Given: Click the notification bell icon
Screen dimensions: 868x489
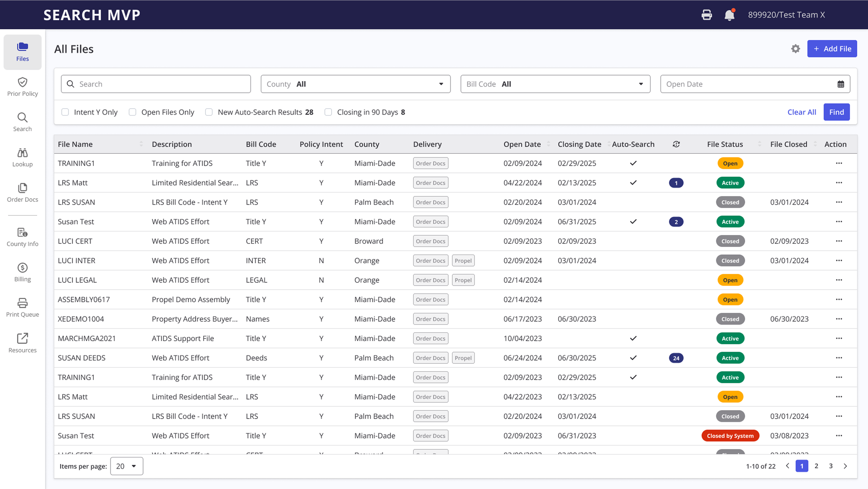Looking at the screenshot, I should click(x=729, y=15).
